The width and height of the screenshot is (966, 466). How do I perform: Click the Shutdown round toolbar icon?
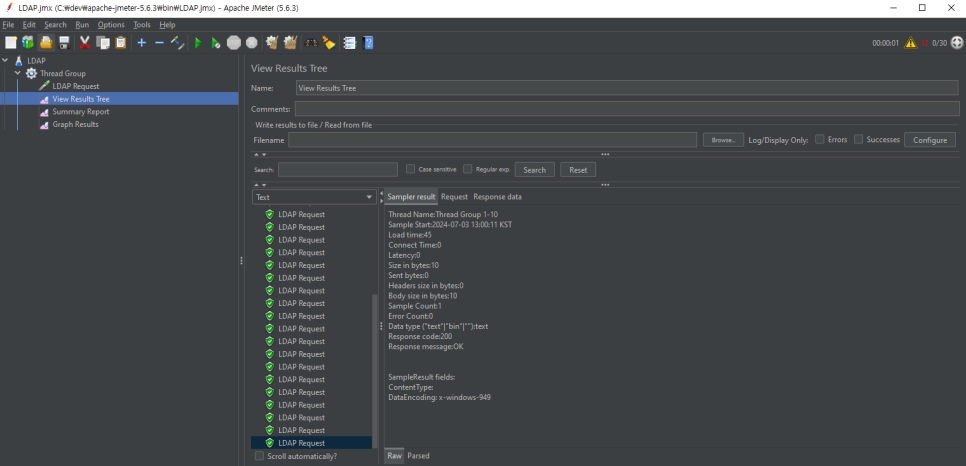[251, 43]
